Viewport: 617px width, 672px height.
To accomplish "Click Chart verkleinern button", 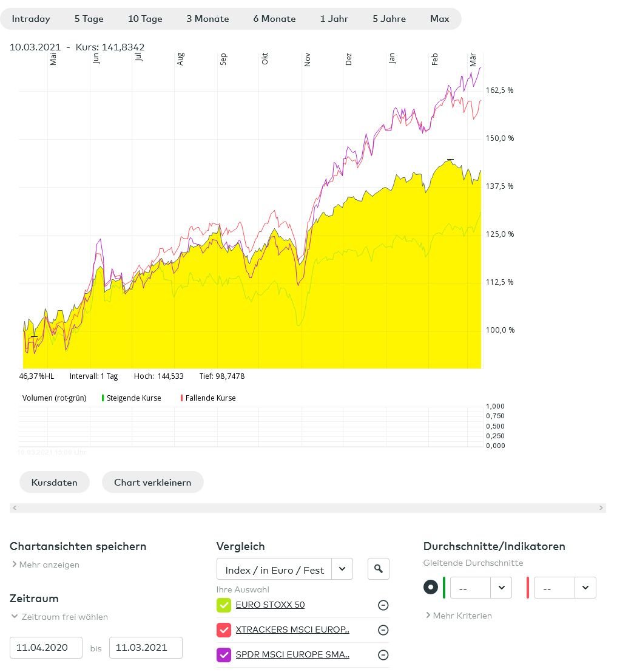I will (152, 483).
